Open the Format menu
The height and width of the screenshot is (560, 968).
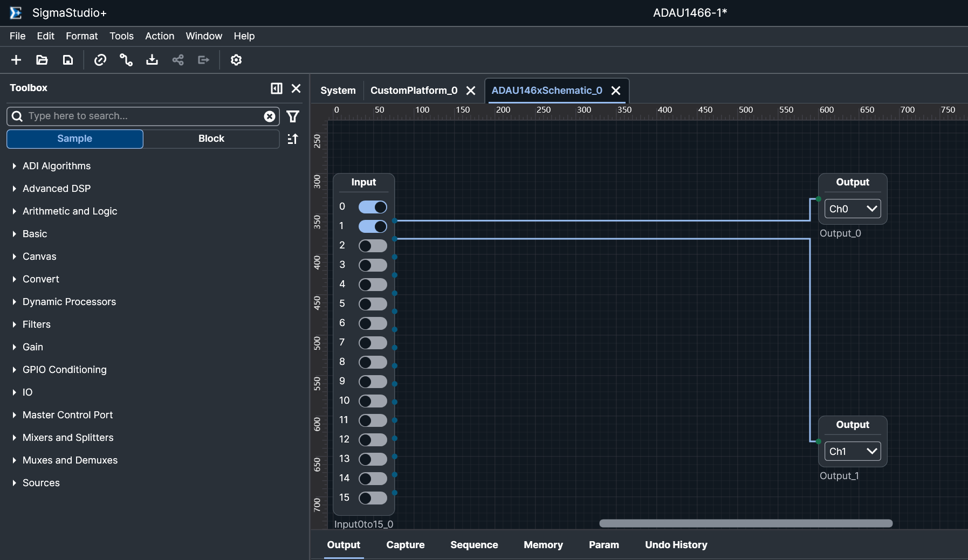[x=82, y=36]
